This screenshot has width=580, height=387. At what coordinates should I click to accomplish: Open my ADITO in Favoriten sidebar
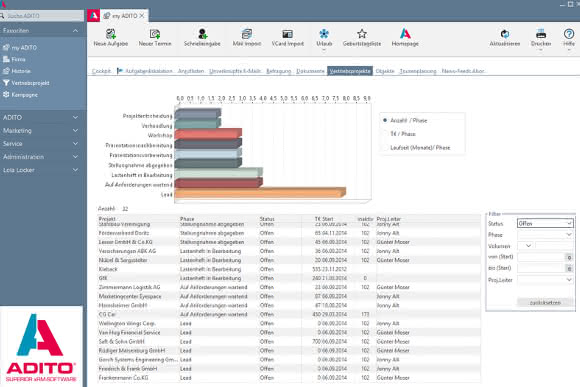coord(20,47)
